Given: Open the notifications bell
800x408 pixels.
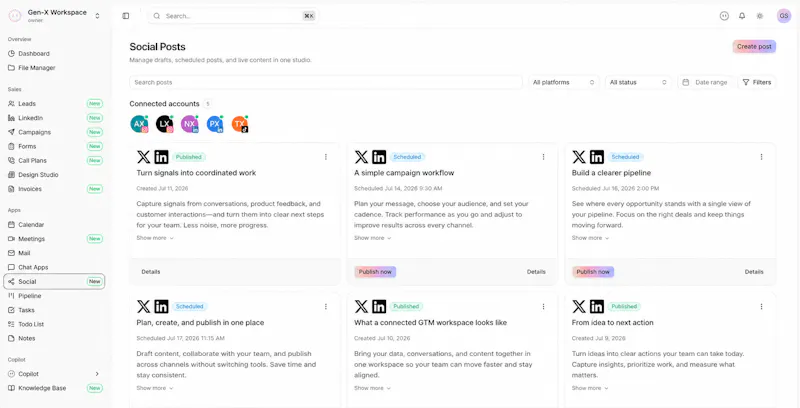Looking at the screenshot, I should tap(742, 16).
